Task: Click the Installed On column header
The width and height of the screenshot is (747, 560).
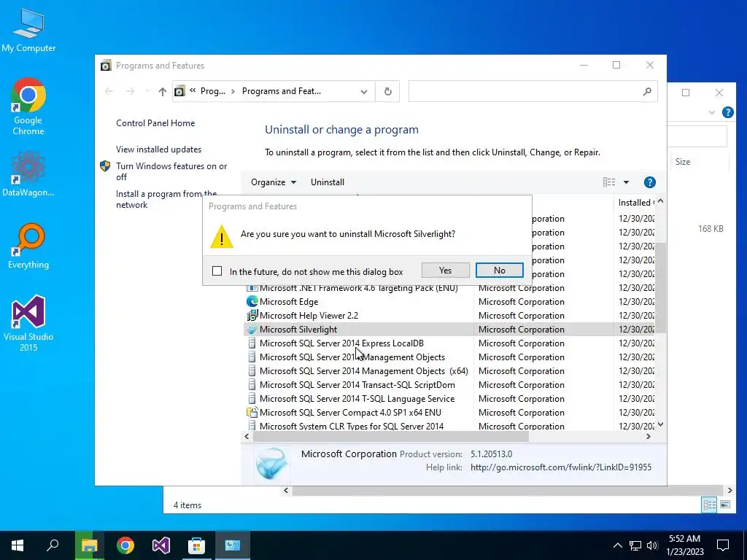Action: click(635, 203)
